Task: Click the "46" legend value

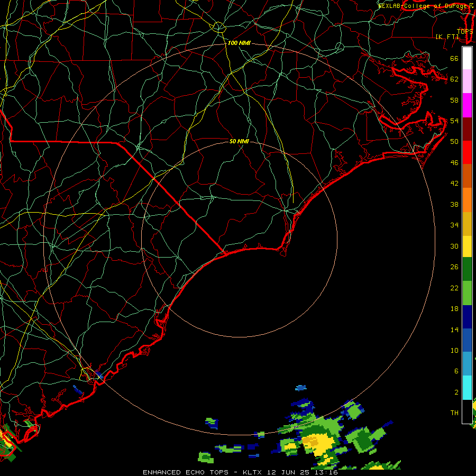Action: [x=454, y=163]
